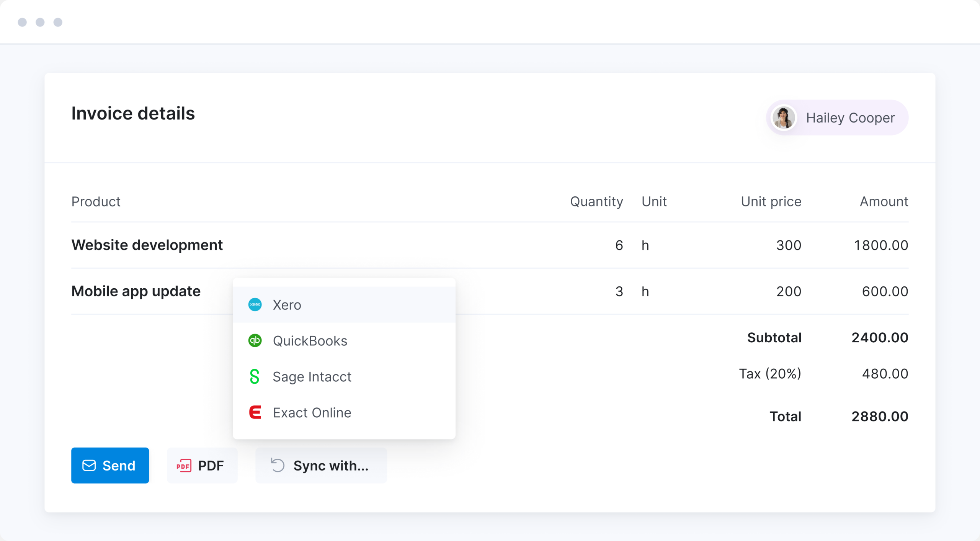Screen dimensions: 980x541
Task: Click the Website development product row
Action: coord(147,245)
